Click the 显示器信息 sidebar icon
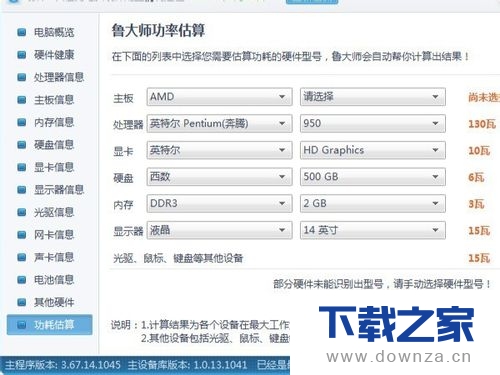The height and width of the screenshot is (375, 500). (x=22, y=190)
